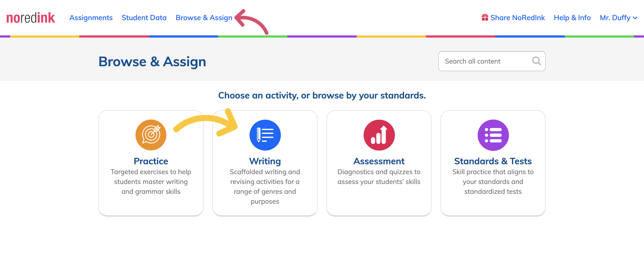Select Browse & Assign in the navigation
This screenshot has width=644, height=278.
tap(204, 18)
